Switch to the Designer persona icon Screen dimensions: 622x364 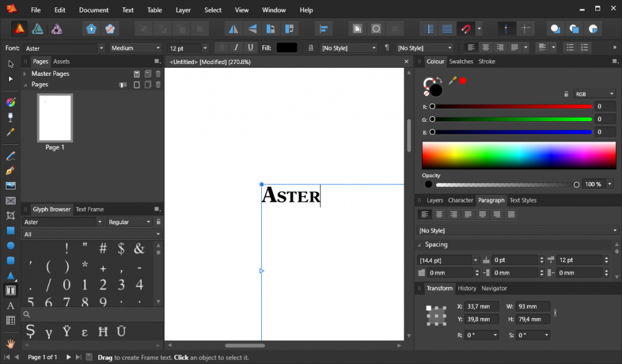(x=37, y=29)
